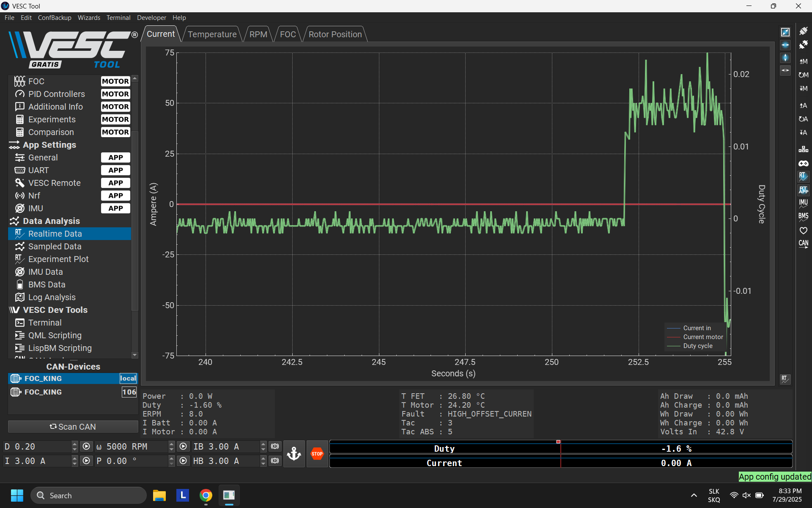Click auto-scroll plot icon
This screenshot has height=508, width=812.
[x=785, y=70]
